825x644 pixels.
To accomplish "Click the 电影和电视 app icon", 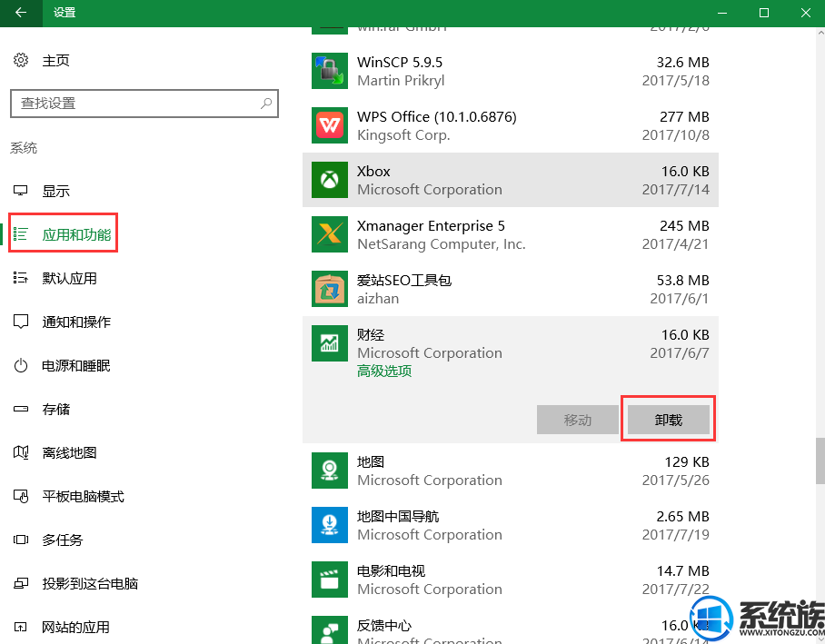I will pyautogui.click(x=330, y=580).
